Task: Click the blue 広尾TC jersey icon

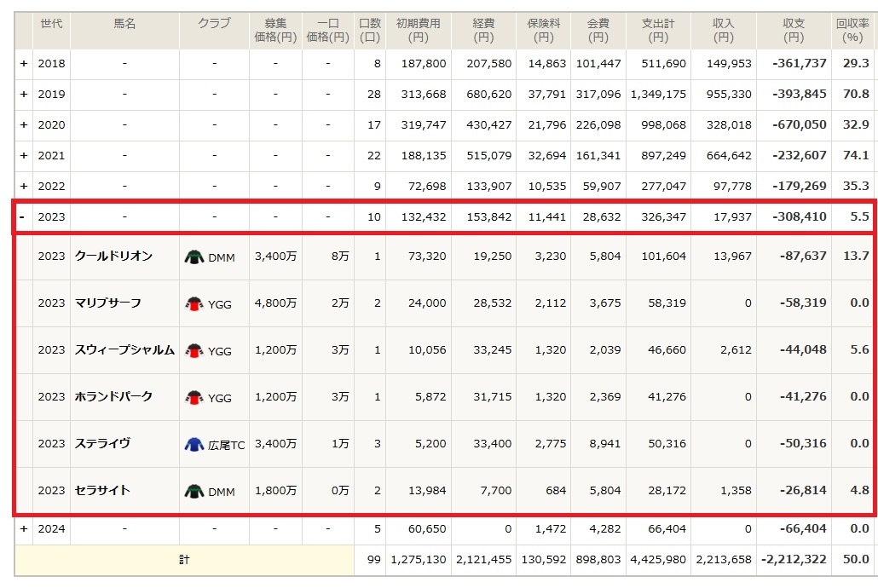Action: (x=194, y=444)
